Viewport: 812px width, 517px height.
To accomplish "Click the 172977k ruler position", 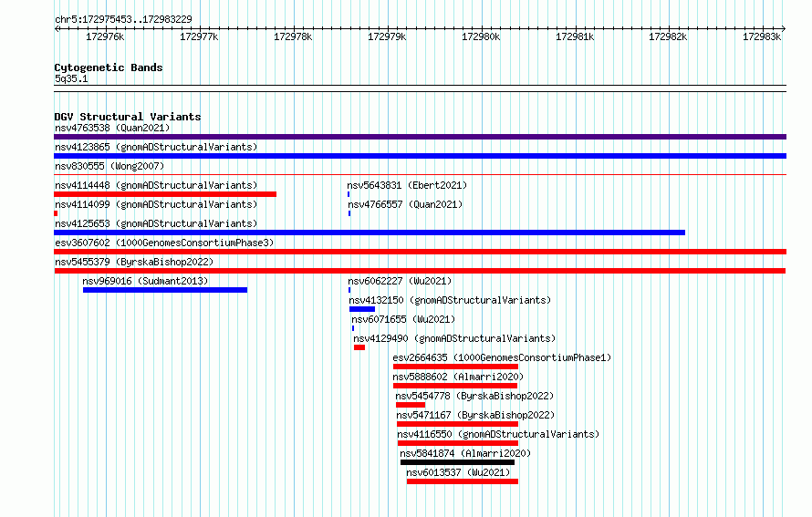I will tap(199, 36).
